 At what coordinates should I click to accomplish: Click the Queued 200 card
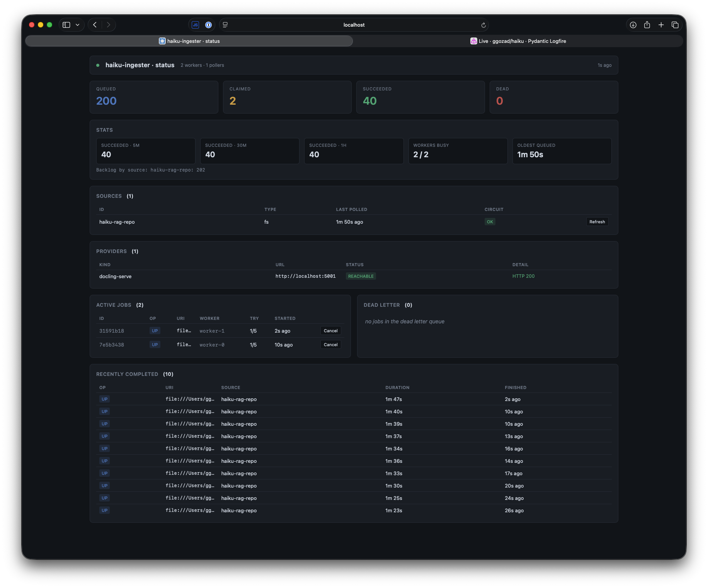(x=154, y=97)
